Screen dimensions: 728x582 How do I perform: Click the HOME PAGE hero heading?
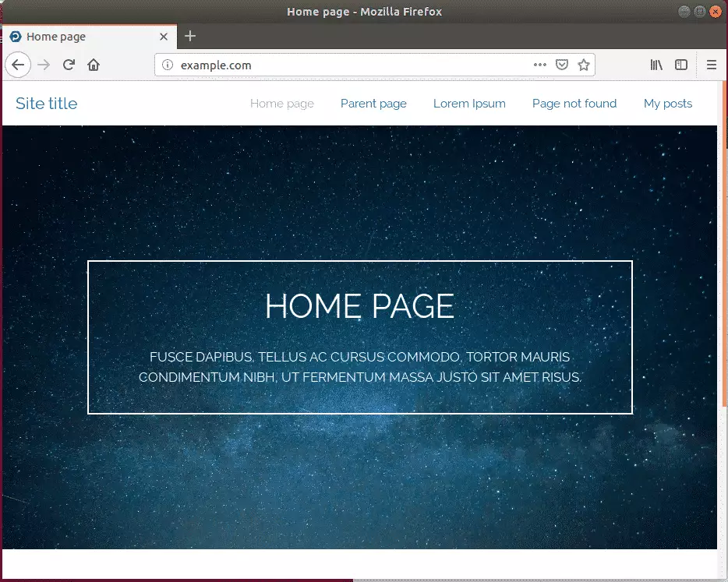point(360,306)
